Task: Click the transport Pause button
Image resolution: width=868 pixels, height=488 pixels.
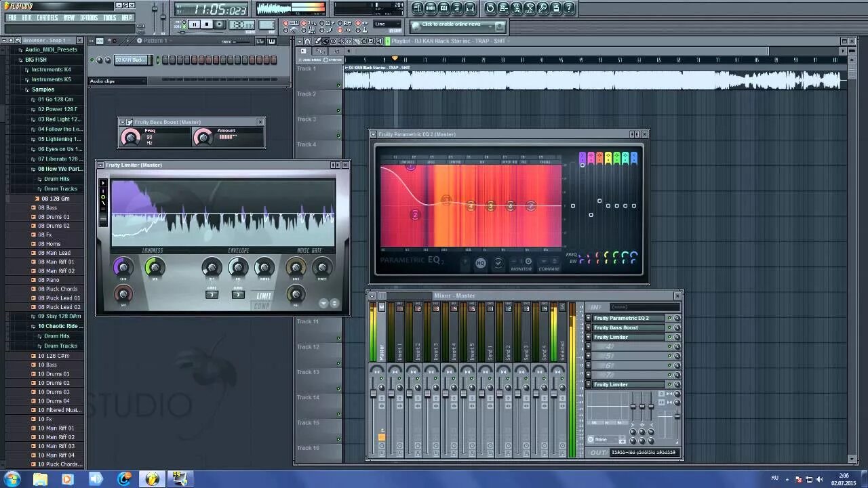Action: click(195, 24)
